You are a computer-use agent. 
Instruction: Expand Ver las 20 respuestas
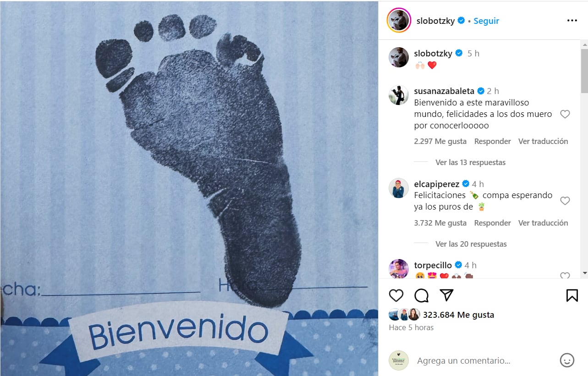coord(471,244)
